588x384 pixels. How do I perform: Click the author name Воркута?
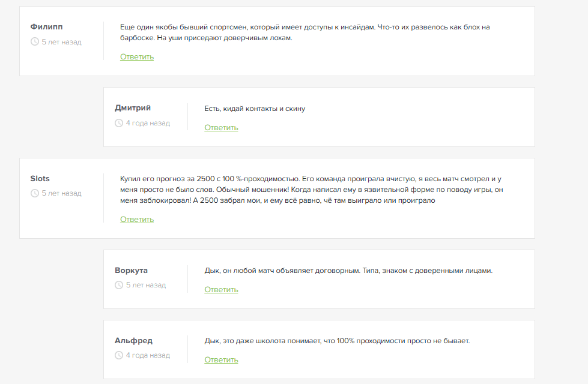click(131, 270)
